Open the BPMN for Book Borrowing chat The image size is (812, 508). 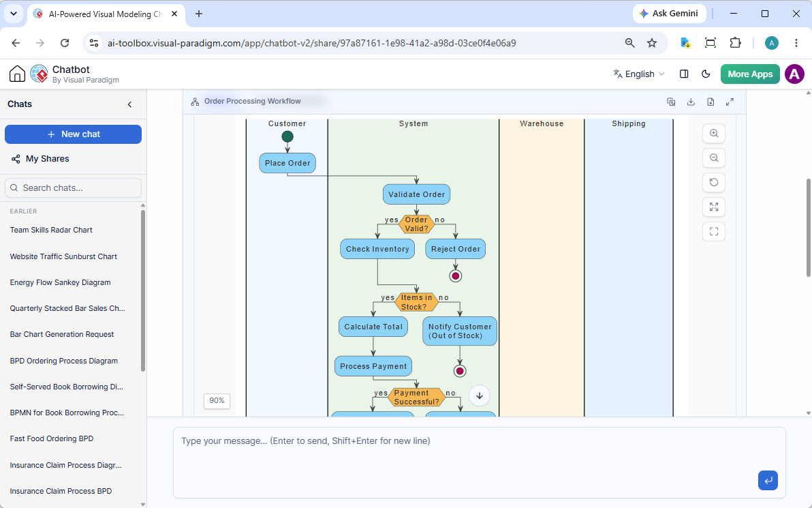click(x=67, y=413)
